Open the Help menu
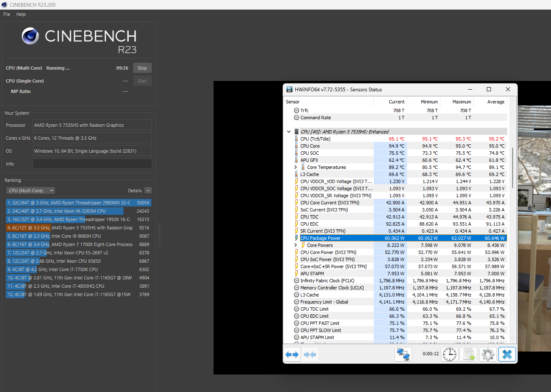The height and width of the screenshot is (392, 551). pos(21,14)
